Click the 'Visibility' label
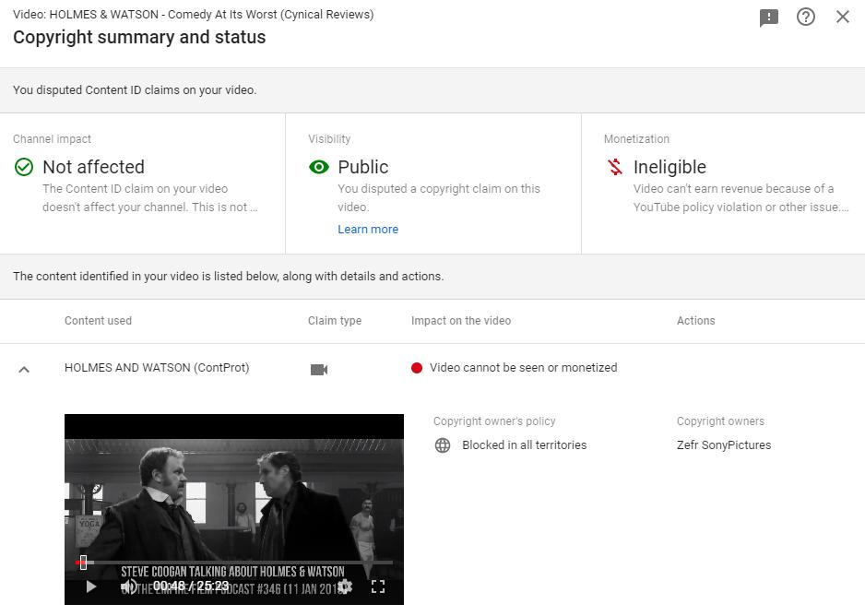 (329, 139)
